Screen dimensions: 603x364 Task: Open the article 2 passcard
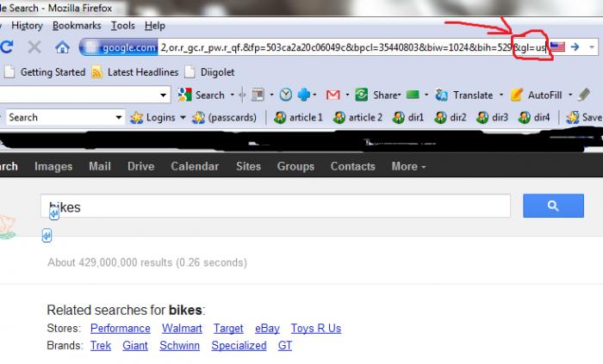tap(357, 118)
